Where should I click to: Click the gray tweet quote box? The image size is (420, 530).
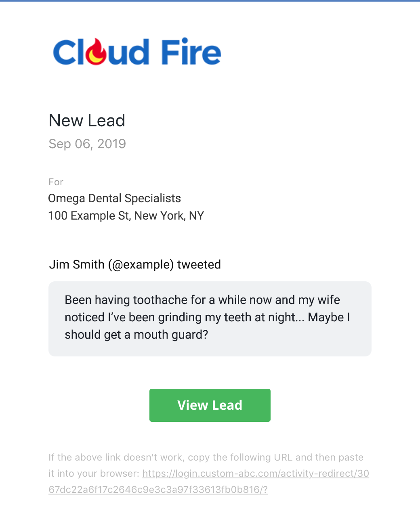(x=210, y=319)
